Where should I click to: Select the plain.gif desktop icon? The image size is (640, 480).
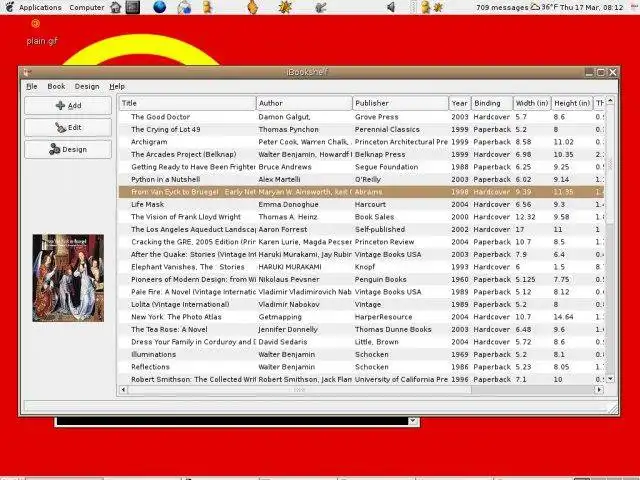pos(41,33)
